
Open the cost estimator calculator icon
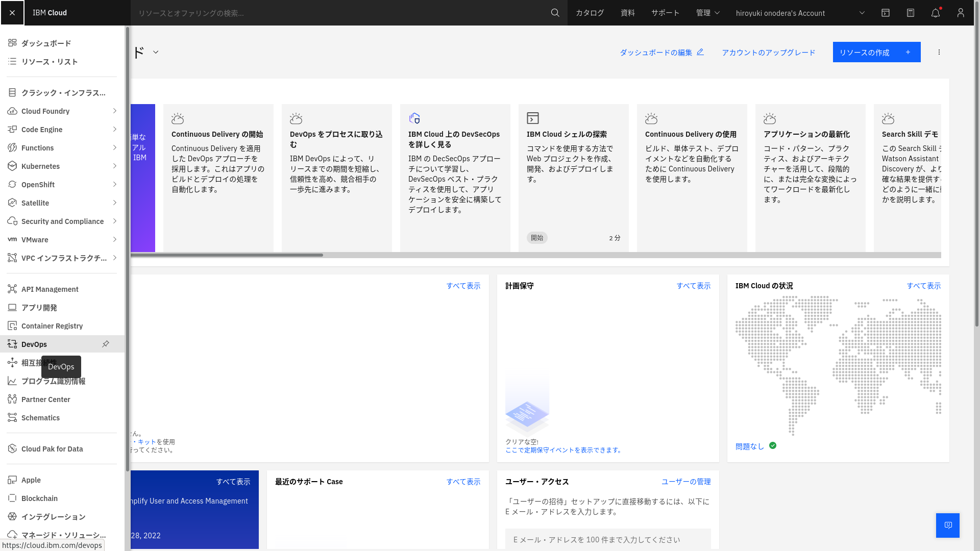(910, 13)
